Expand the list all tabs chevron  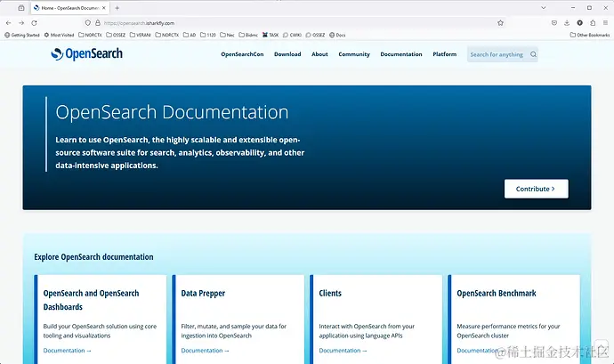(x=544, y=8)
